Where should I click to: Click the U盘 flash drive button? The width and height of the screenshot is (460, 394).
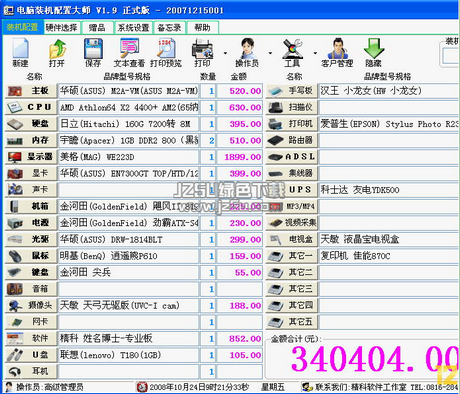pyautogui.click(x=31, y=355)
